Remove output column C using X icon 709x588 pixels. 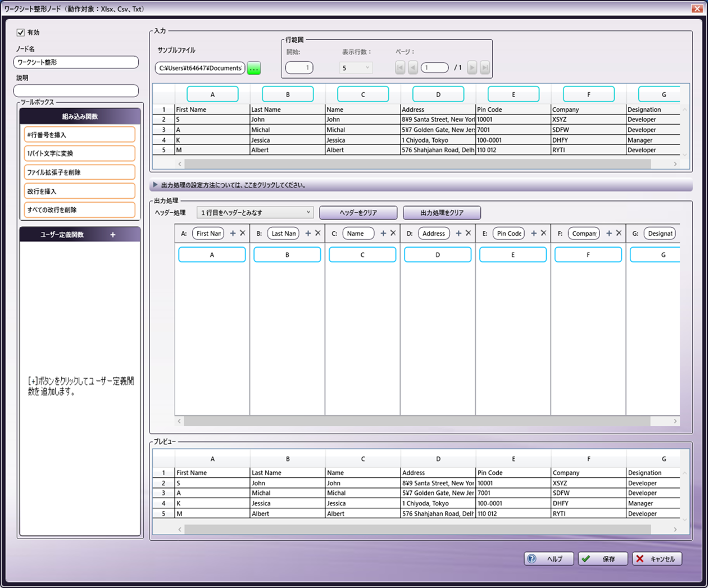[x=393, y=233]
